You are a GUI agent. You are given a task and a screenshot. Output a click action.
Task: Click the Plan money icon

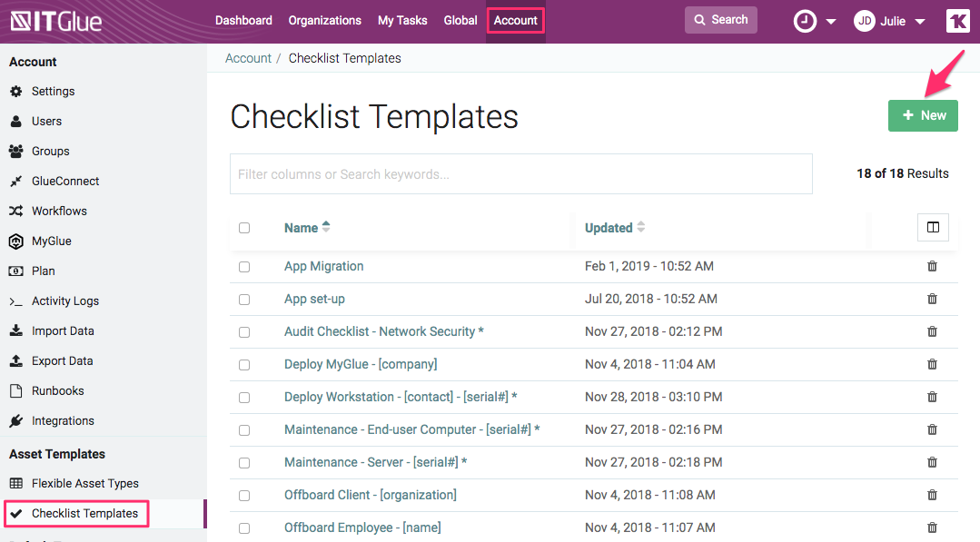[x=16, y=271]
